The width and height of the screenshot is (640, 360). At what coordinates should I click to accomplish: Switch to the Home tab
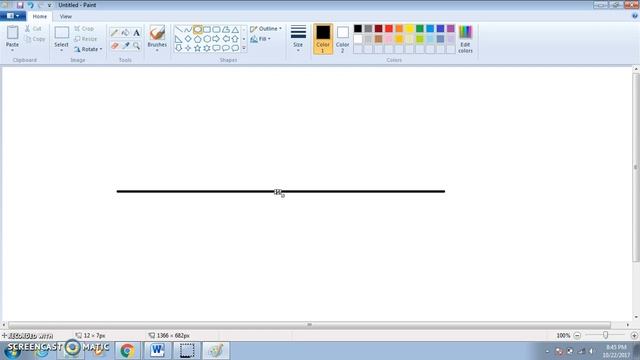[40, 16]
